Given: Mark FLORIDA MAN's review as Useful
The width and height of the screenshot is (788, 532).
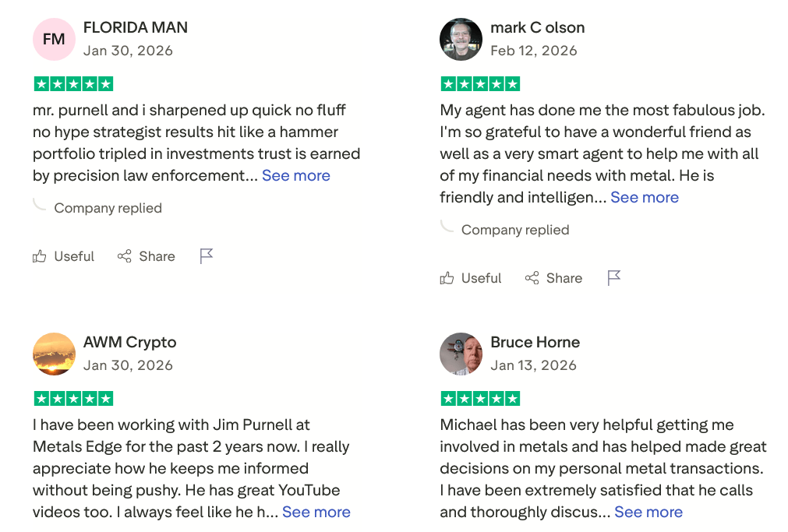Looking at the screenshot, I should [x=63, y=255].
